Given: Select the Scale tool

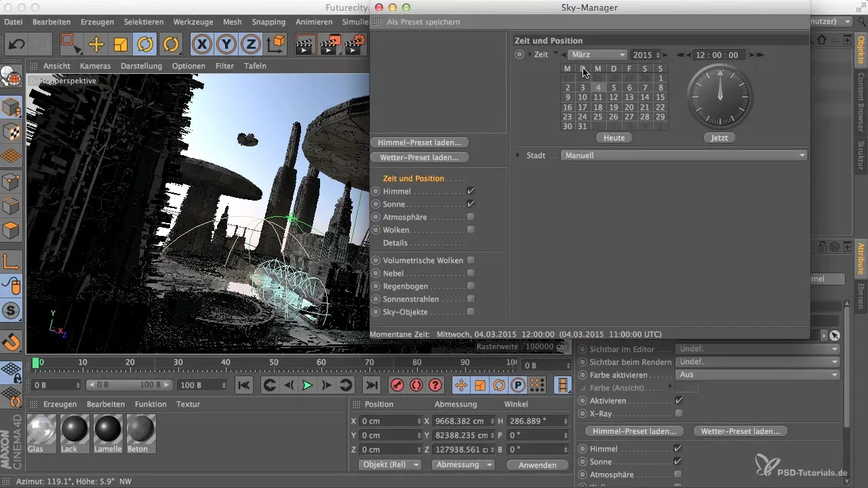Looking at the screenshot, I should click(121, 45).
